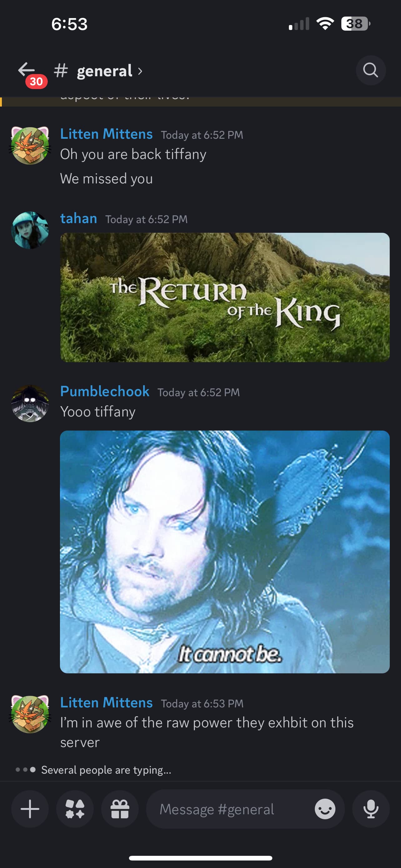Open Pumblechook's profile avatar
401x868 pixels.
coord(30,403)
